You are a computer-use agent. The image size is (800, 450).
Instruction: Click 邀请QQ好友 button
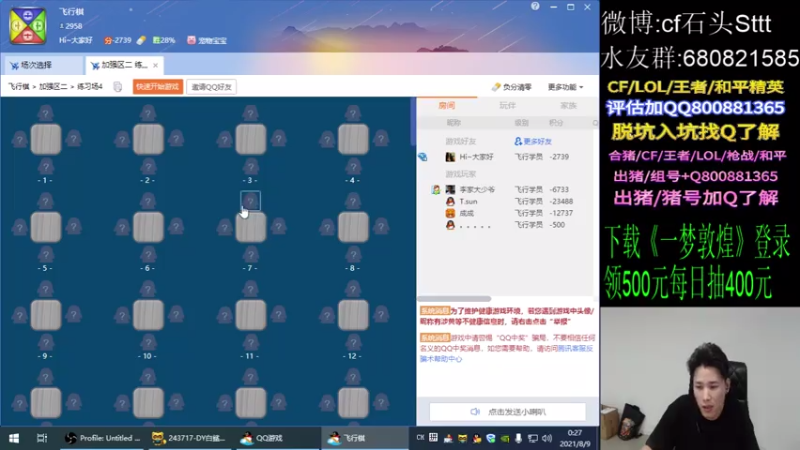click(211, 87)
